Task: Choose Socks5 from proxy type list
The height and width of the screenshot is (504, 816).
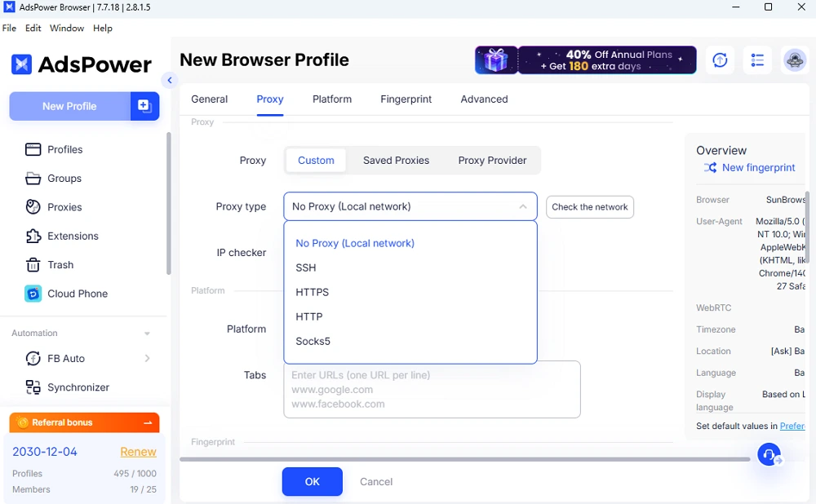Action: tap(313, 342)
